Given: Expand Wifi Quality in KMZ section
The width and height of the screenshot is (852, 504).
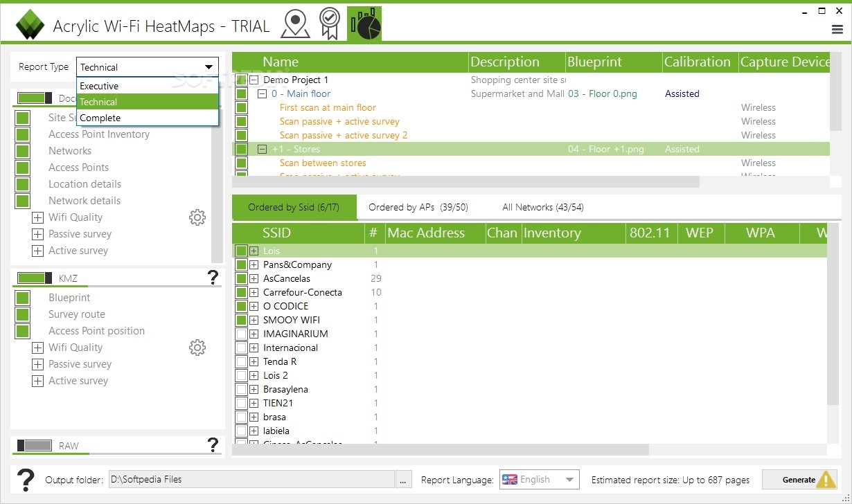Looking at the screenshot, I should click(37, 348).
